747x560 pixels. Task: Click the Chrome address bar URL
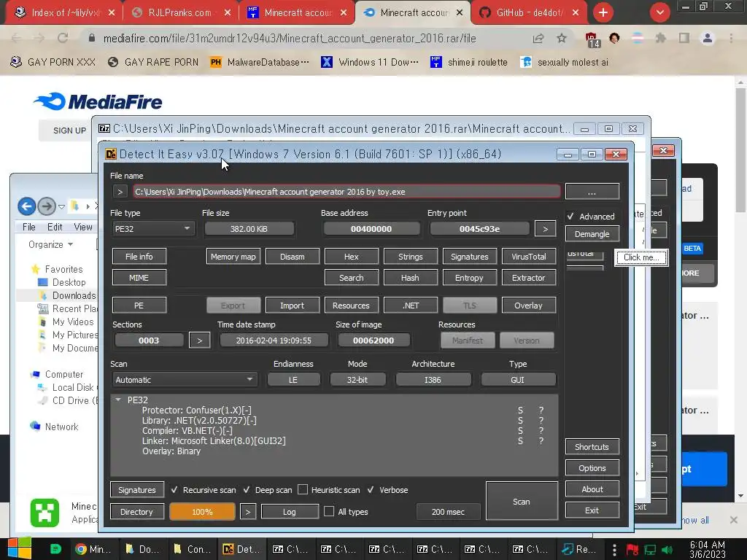[x=289, y=38]
